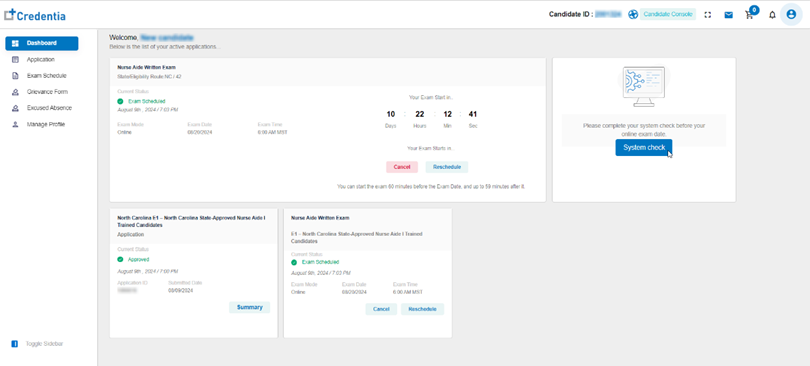Click the 'You can start the exam 60 minutes' note
This screenshot has height=366, width=810.
pos(431,186)
